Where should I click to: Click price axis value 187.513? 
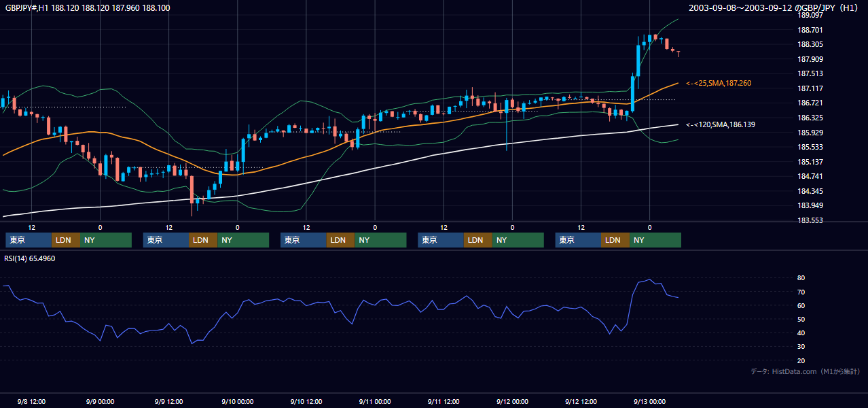click(810, 73)
